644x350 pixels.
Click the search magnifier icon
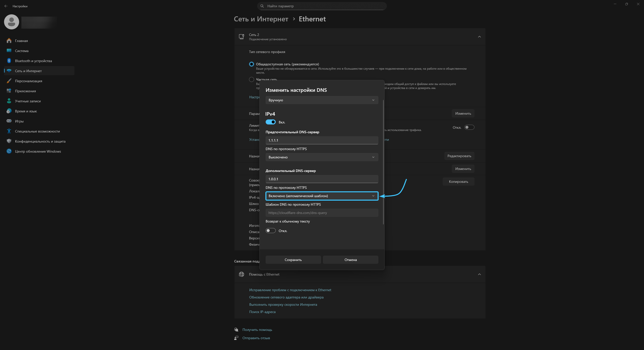tap(262, 6)
